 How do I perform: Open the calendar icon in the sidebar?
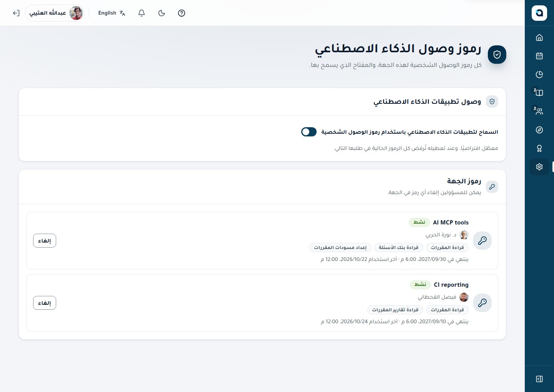[x=539, y=56]
